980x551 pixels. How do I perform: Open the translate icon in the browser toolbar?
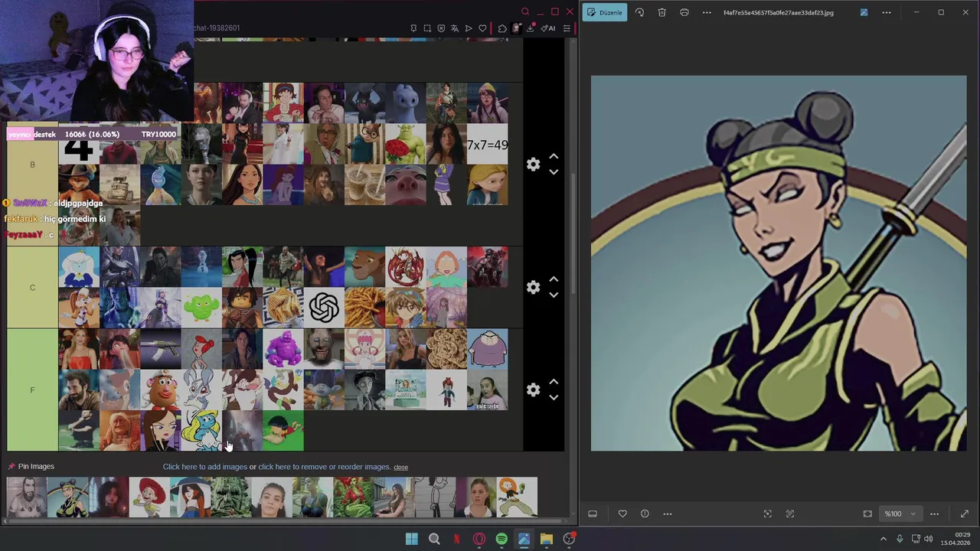pos(455,28)
